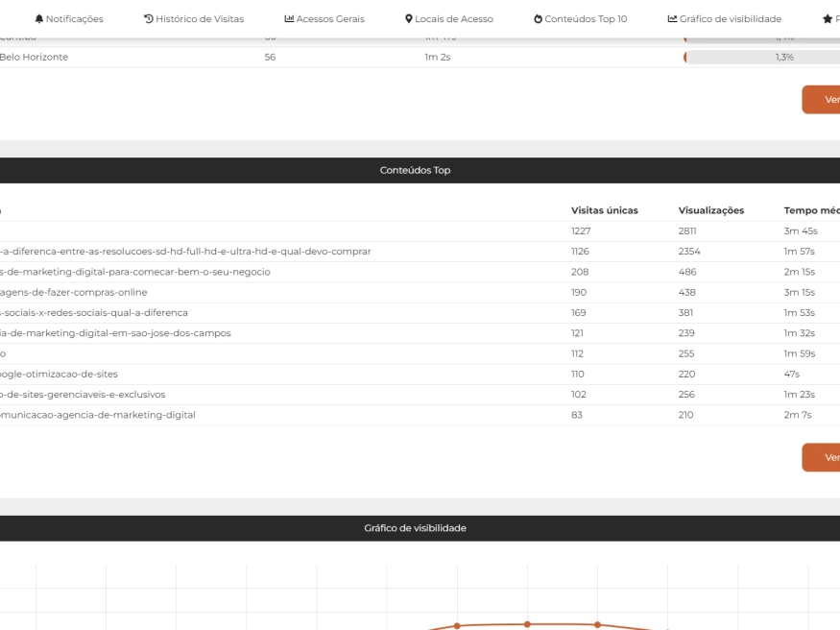Select the Belo Horizonte 1,3% progress bar
Screen dimensions: 840x630
pyautogui.click(x=761, y=58)
